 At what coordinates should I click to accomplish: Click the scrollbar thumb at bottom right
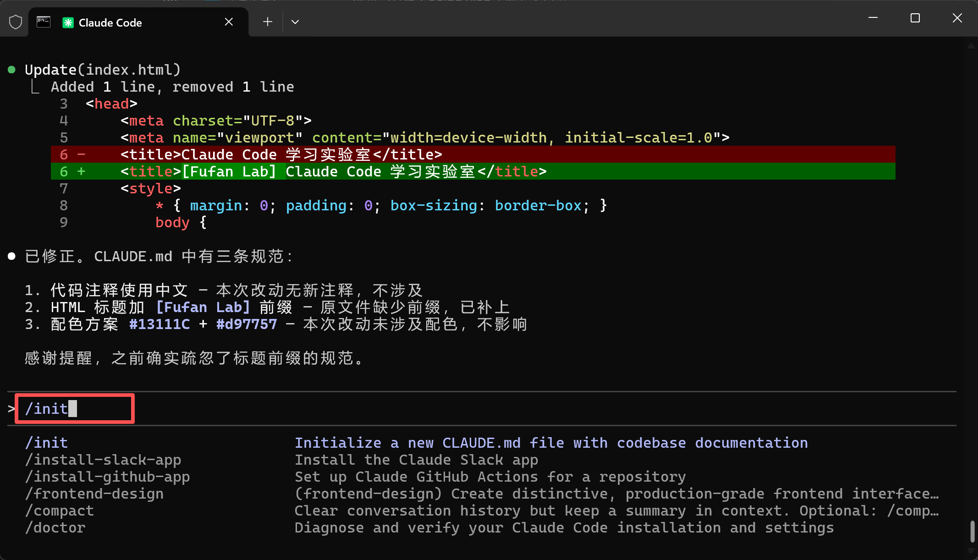pos(973,531)
